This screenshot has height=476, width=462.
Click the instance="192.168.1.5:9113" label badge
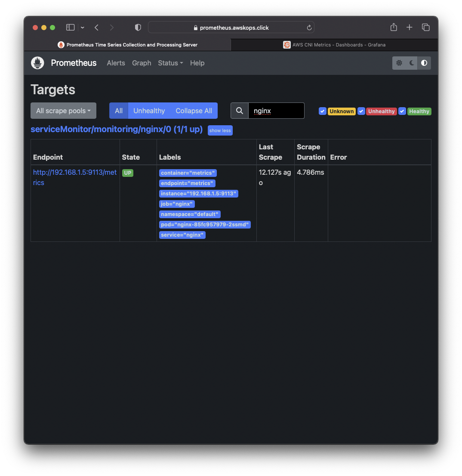pyautogui.click(x=199, y=193)
